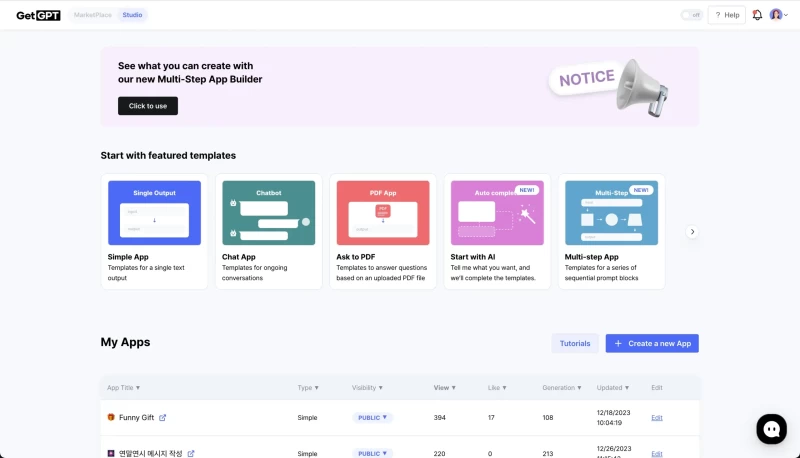Edit the 연말연시 메시지 작성 app

[x=657, y=453]
